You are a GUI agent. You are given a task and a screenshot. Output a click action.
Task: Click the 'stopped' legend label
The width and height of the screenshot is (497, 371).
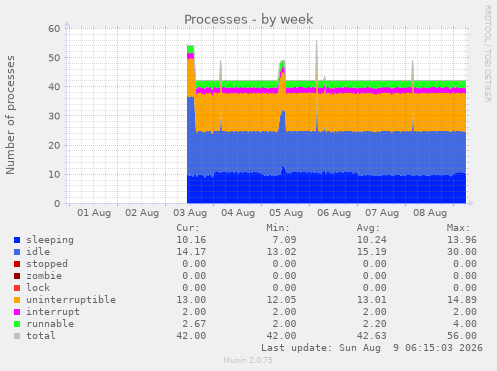47,264
